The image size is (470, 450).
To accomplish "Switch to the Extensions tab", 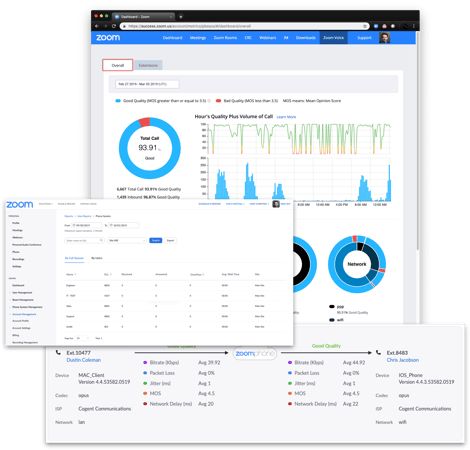I will coord(148,65).
